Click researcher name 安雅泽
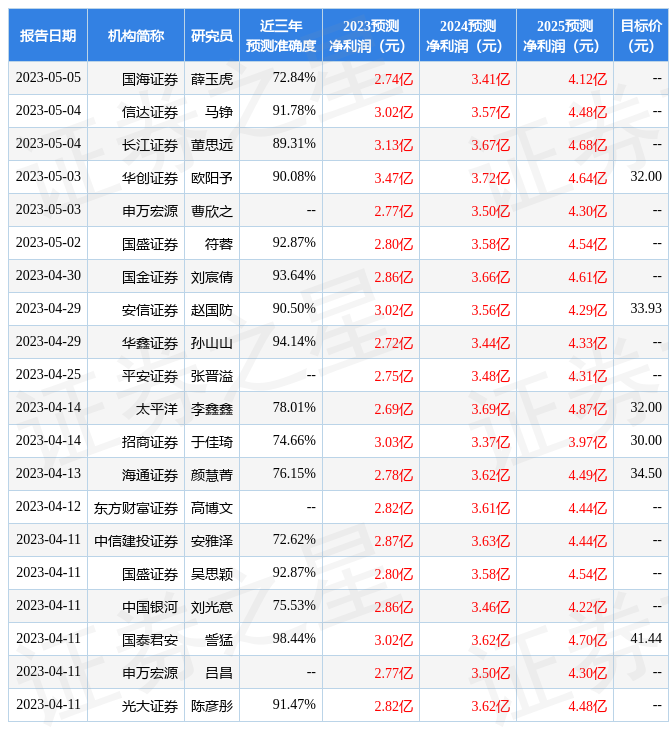The width and height of the screenshot is (669, 730). tap(212, 541)
